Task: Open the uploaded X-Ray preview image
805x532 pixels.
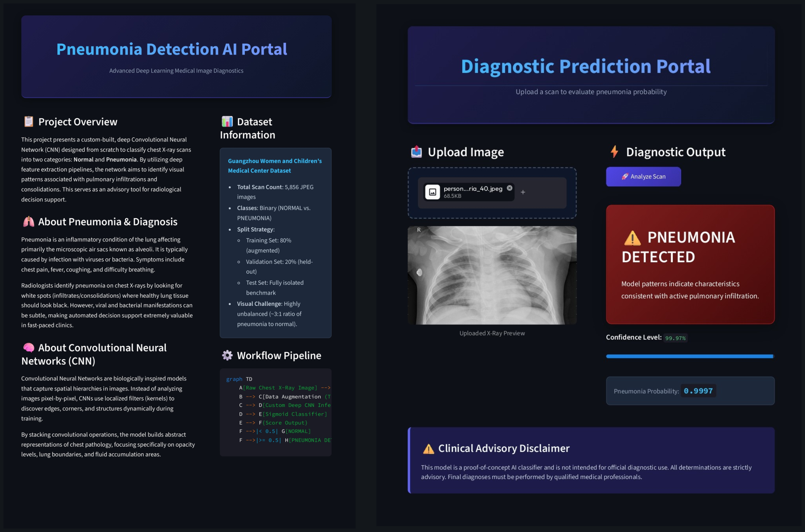Action: [x=492, y=275]
